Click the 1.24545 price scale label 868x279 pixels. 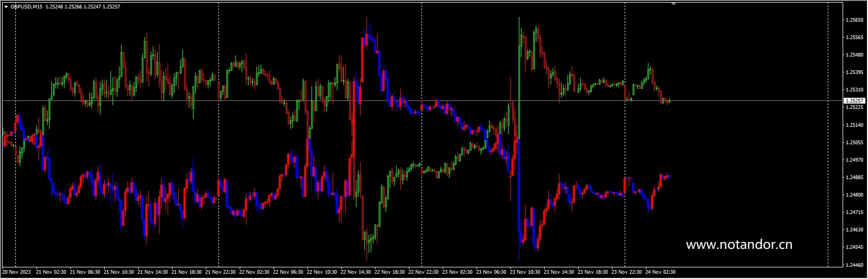[x=855, y=247]
